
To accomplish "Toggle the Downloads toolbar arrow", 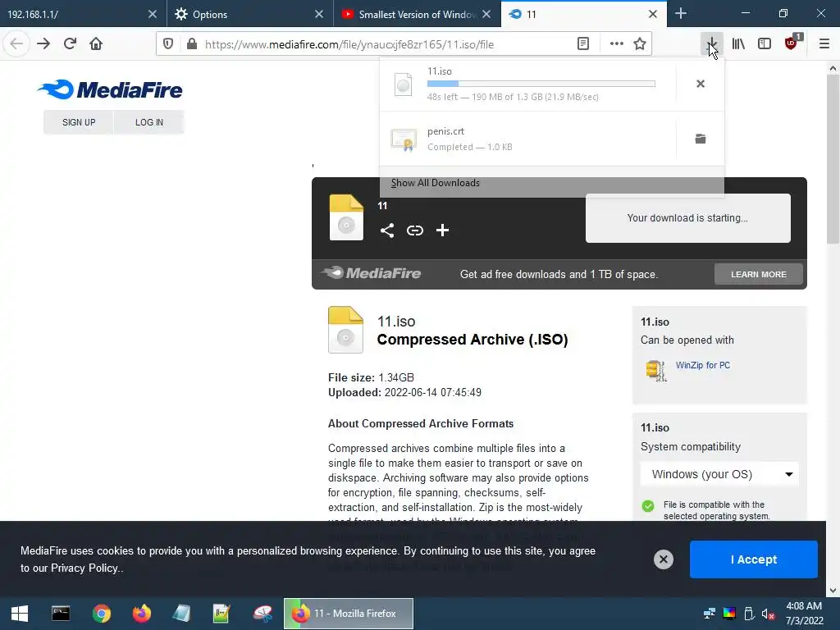I will coord(712,44).
